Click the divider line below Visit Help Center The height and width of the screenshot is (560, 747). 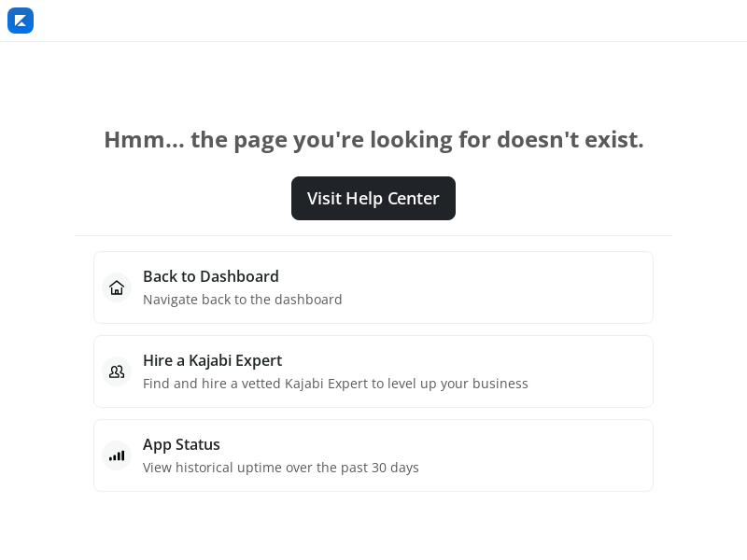point(373,235)
